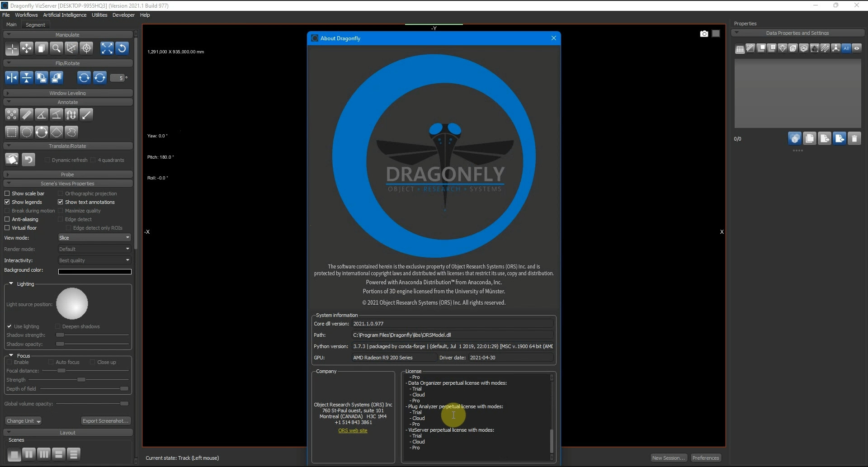Enable Virtual floor checkbox
868x467 pixels.
click(x=7, y=228)
